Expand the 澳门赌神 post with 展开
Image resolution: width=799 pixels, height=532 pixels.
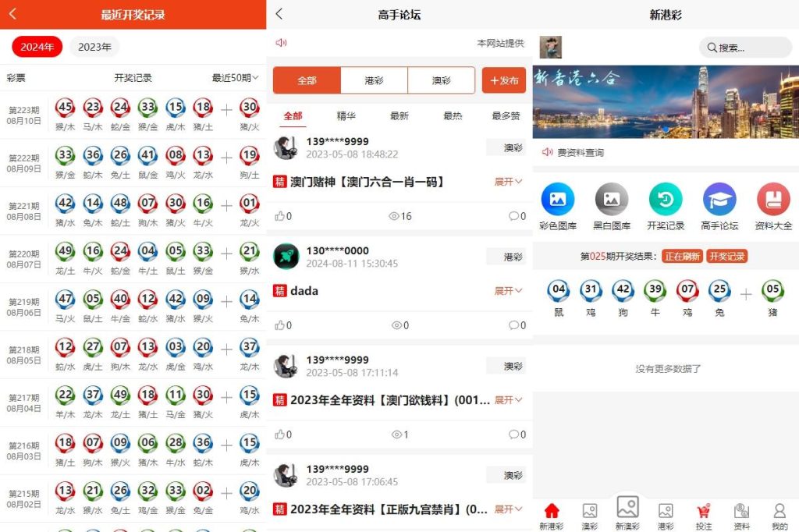point(508,182)
